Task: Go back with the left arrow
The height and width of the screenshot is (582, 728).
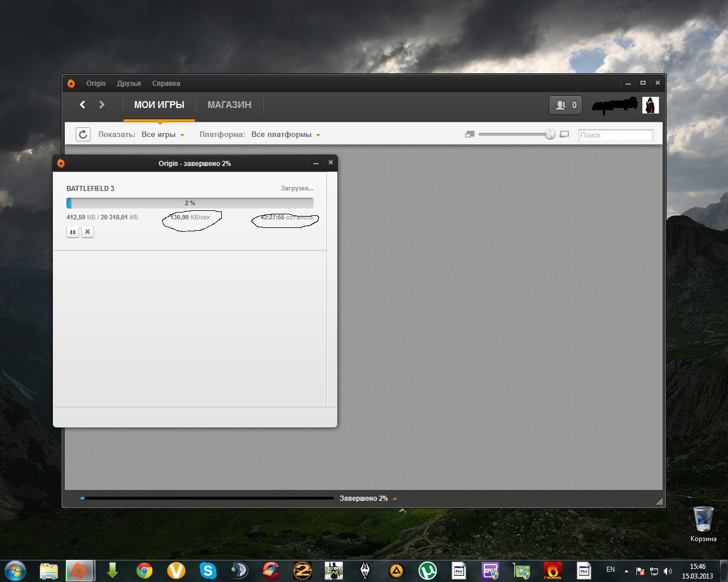Action: click(82, 105)
